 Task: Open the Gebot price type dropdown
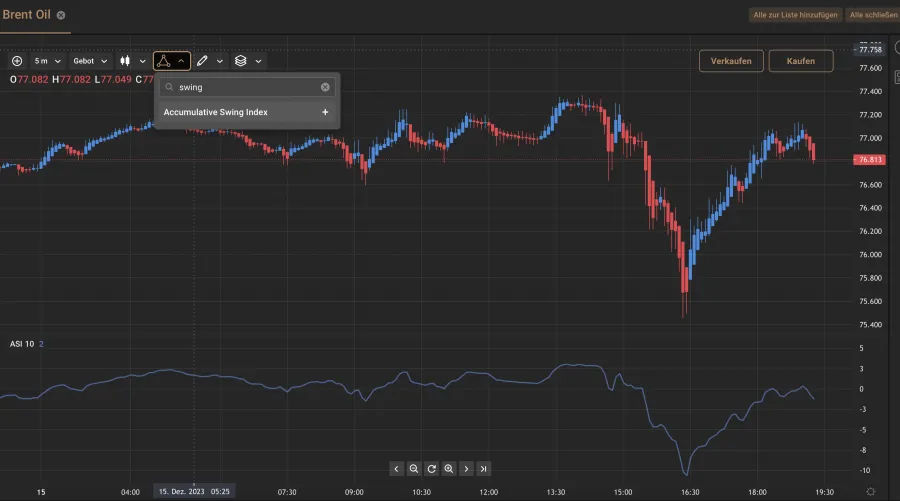[x=90, y=61]
